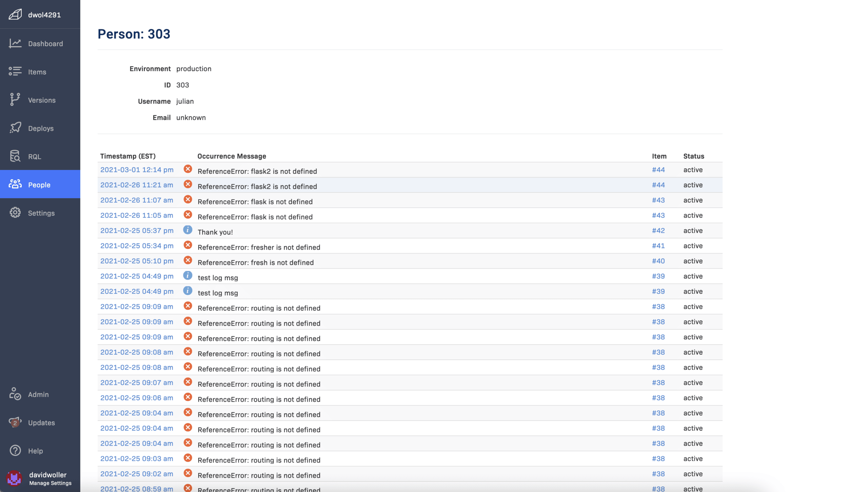Click the Rollbar logo icon beside dwol4291
Screen dimensions: 868x492
tap(15, 15)
